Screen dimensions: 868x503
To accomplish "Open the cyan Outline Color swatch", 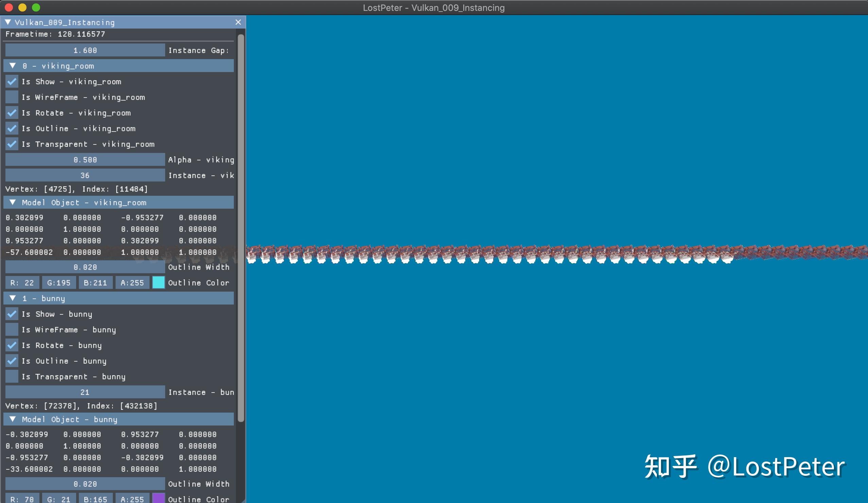I will 158,283.
